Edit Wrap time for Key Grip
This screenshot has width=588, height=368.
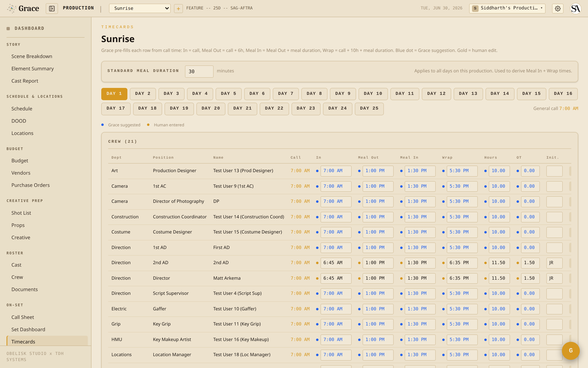coord(462,324)
